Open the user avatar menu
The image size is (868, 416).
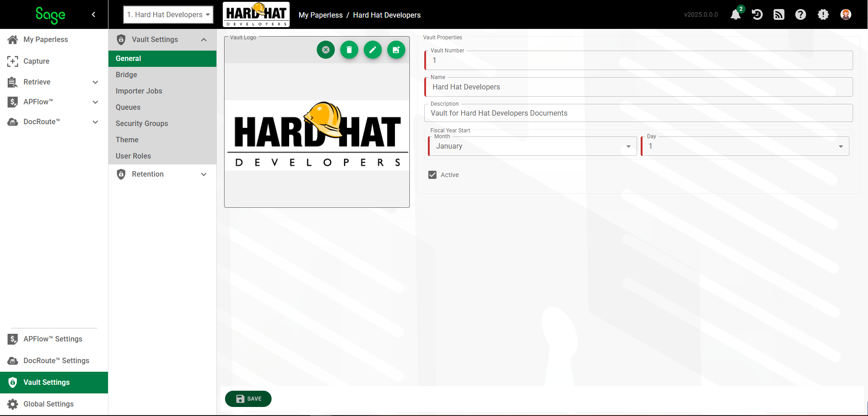click(x=846, y=14)
